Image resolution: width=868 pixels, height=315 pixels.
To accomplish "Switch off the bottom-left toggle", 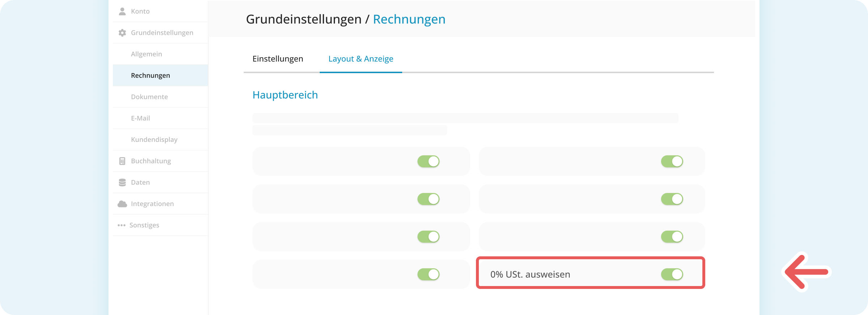I will tap(429, 274).
